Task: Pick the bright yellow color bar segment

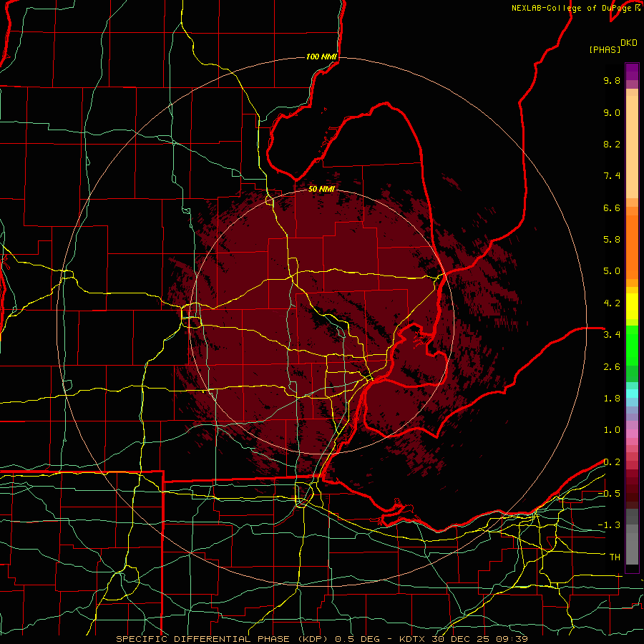Action: click(632, 306)
